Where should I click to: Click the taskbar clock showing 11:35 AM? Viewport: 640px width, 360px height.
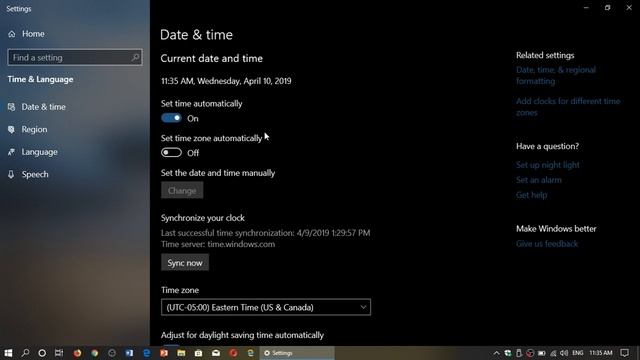[601, 353]
